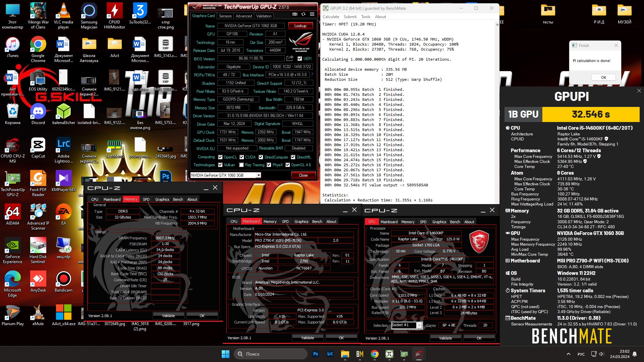Click the BIOS share/export arrow icon in GPU-Z

pyautogui.click(x=290, y=58)
